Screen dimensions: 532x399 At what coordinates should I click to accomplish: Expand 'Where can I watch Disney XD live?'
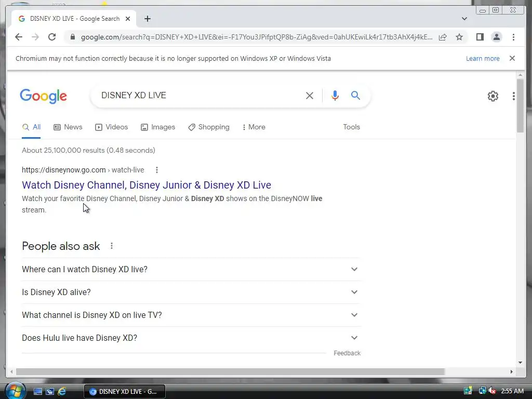click(x=191, y=270)
